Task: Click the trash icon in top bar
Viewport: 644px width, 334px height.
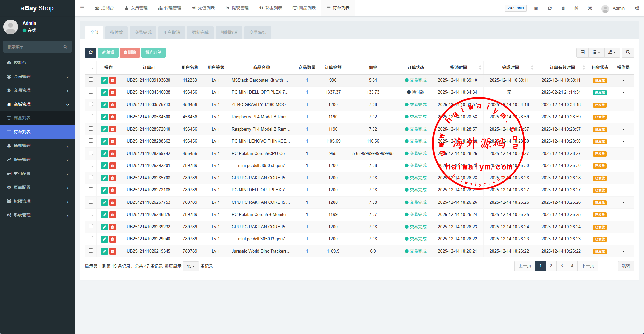Action: tap(563, 8)
